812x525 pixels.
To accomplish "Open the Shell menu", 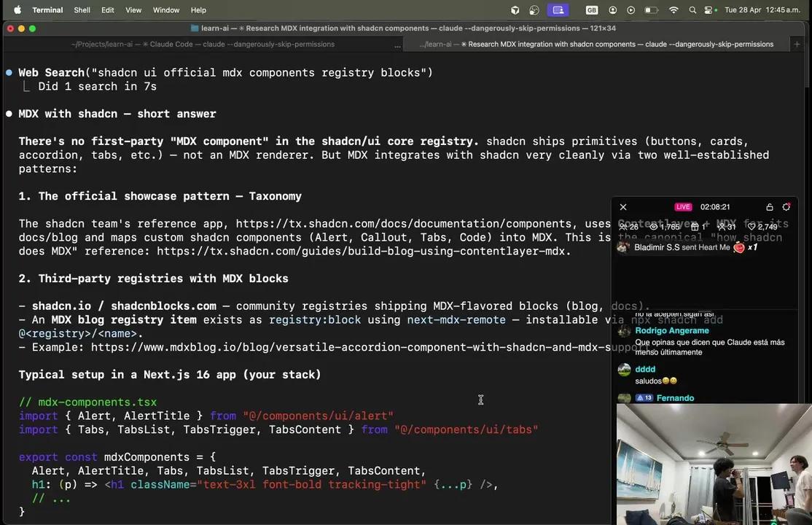I will (x=82, y=10).
